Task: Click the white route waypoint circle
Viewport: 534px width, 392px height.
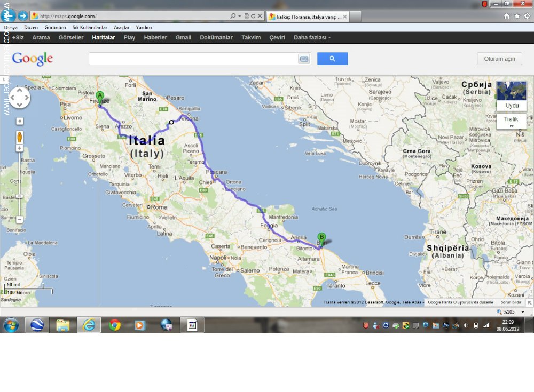Action: coord(171,122)
